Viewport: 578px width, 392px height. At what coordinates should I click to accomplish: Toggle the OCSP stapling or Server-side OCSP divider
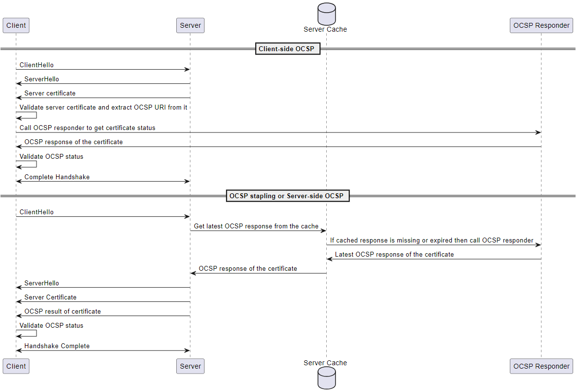(287, 195)
